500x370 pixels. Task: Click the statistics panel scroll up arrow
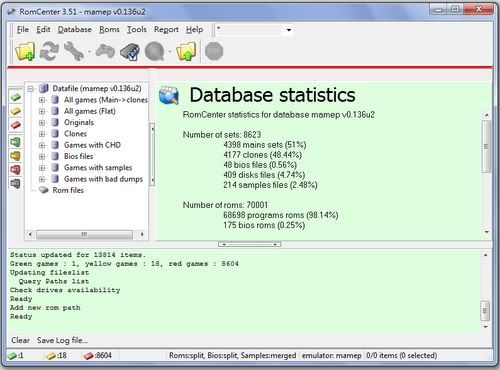pyautogui.click(x=487, y=115)
